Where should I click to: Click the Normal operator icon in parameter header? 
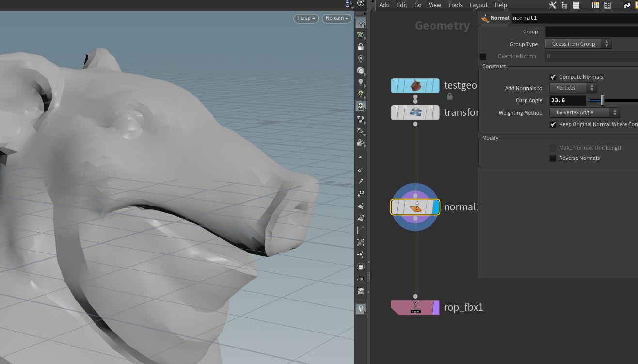(x=484, y=18)
